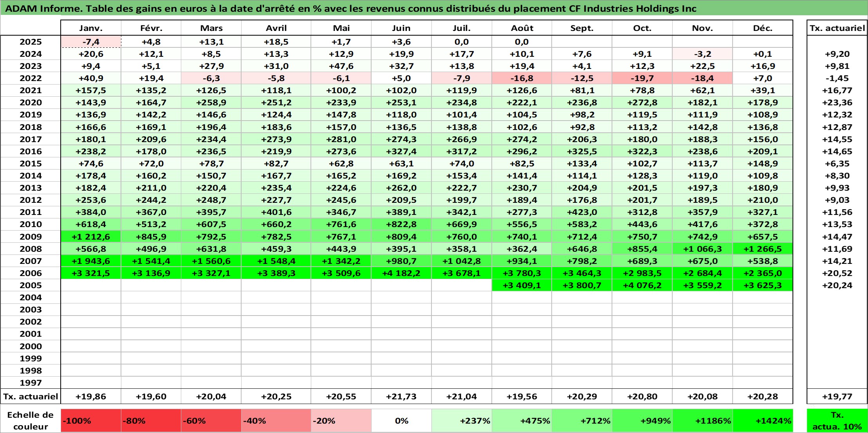Click the +178,4 cell in January 2014
This screenshot has height=433, width=868.
91,175
